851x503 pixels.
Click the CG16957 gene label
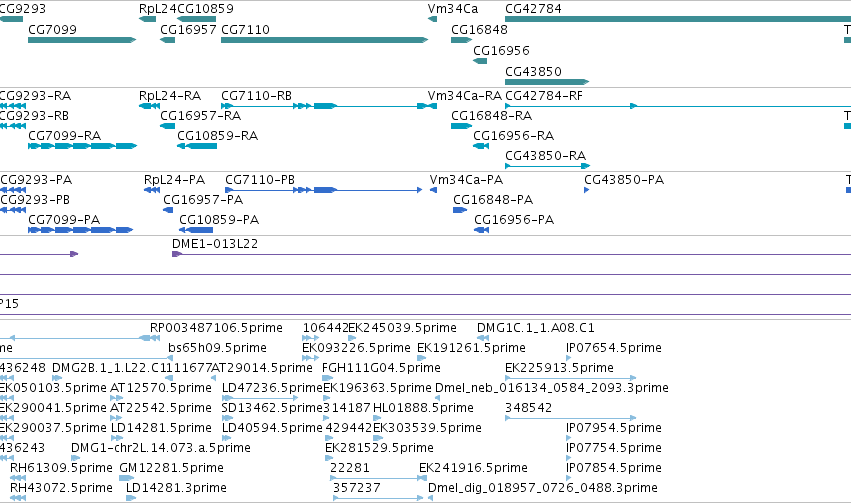(x=188, y=29)
